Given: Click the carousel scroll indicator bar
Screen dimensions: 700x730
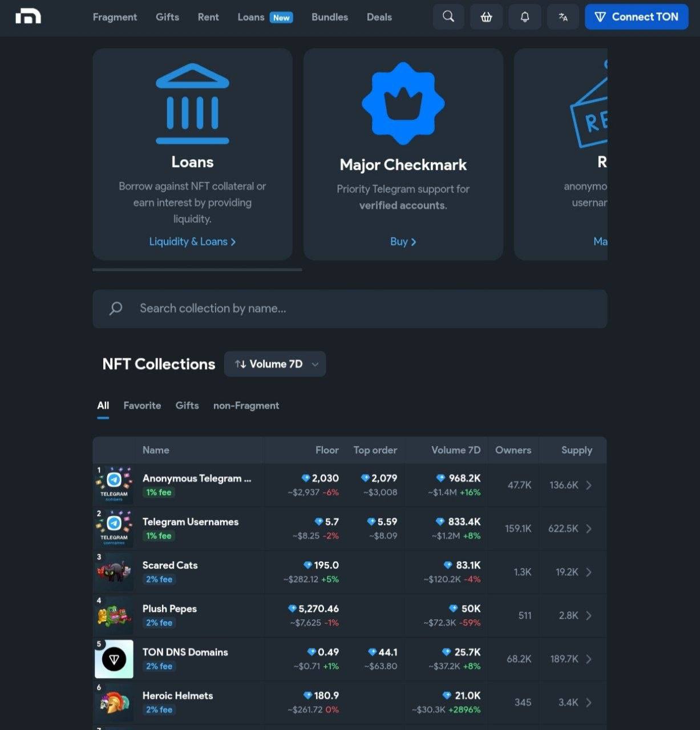Looking at the screenshot, I should 197,270.
